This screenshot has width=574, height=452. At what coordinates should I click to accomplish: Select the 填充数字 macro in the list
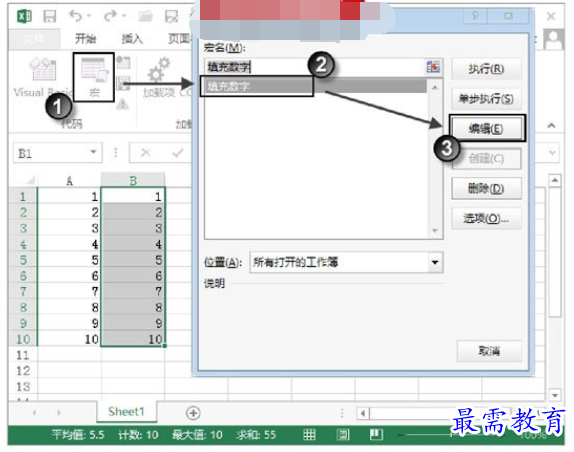coord(316,86)
